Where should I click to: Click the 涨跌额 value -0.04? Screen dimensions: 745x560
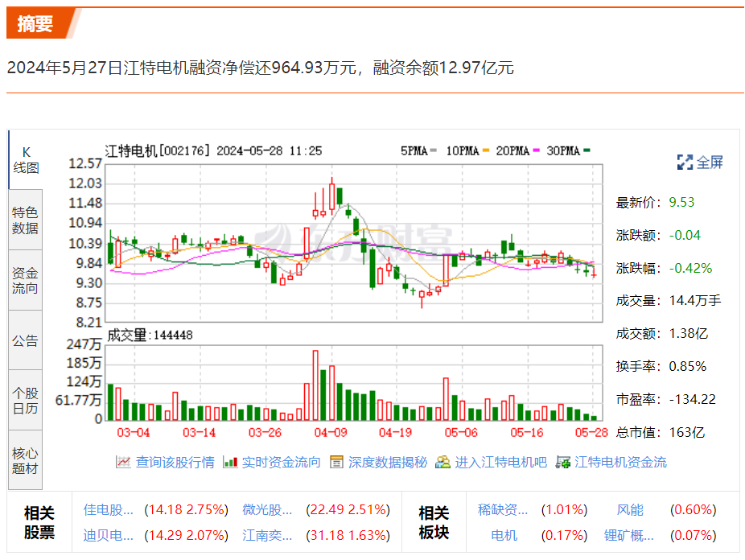click(x=685, y=235)
